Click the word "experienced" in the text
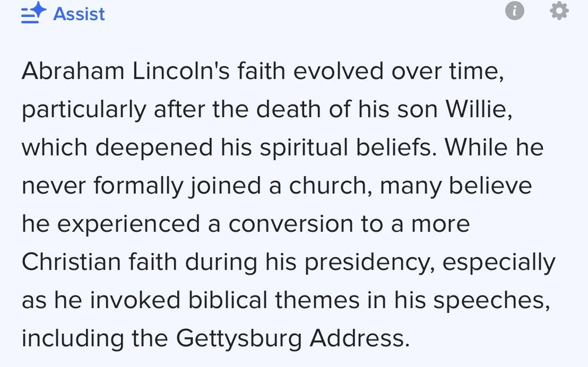Image resolution: width=588 pixels, height=367 pixels. coord(128,225)
